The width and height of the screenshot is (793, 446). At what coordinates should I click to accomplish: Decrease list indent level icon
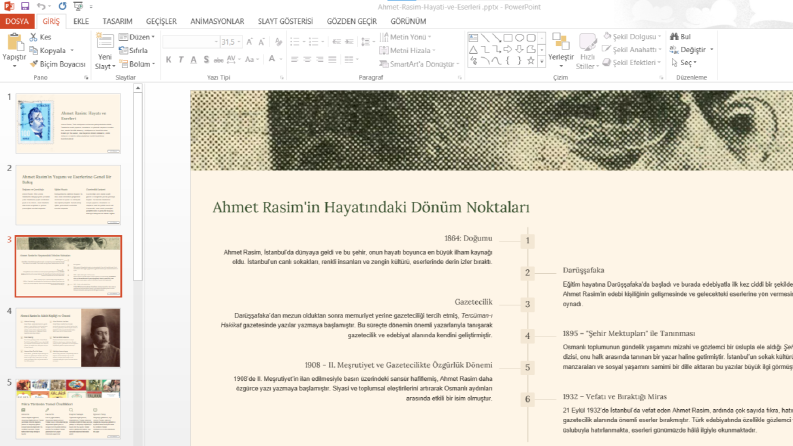(x=337, y=42)
